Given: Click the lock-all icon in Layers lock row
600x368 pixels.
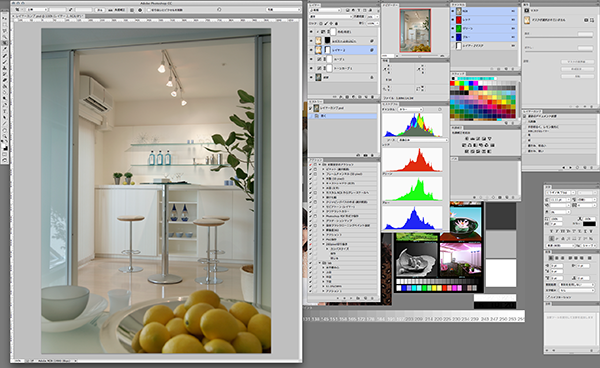Looking at the screenshot, I should (337, 23).
